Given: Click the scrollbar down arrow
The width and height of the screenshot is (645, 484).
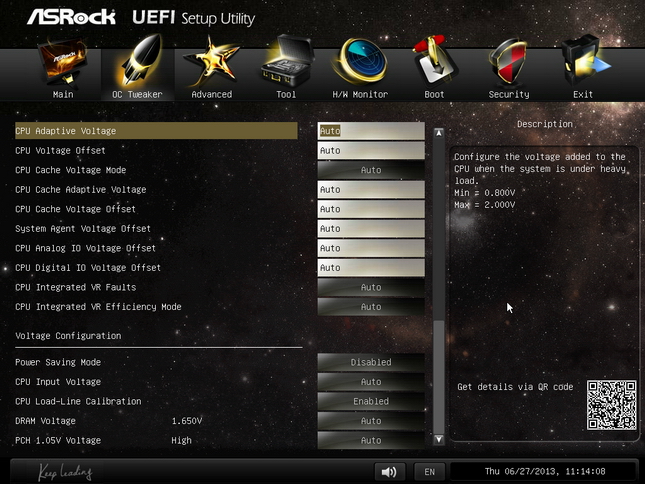Looking at the screenshot, I should tap(439, 439).
